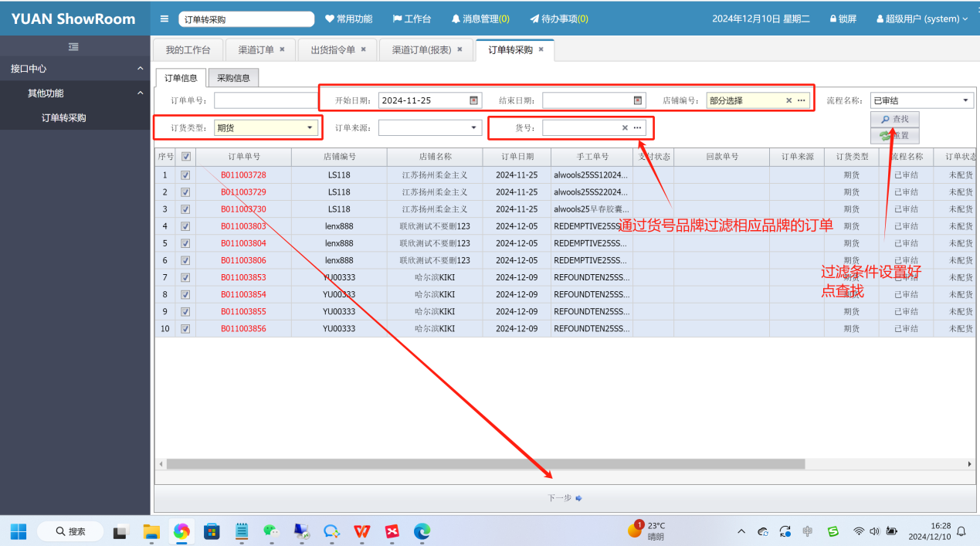980x546 pixels.
Task: Uncheck the row for order B011003806
Action: pos(185,260)
